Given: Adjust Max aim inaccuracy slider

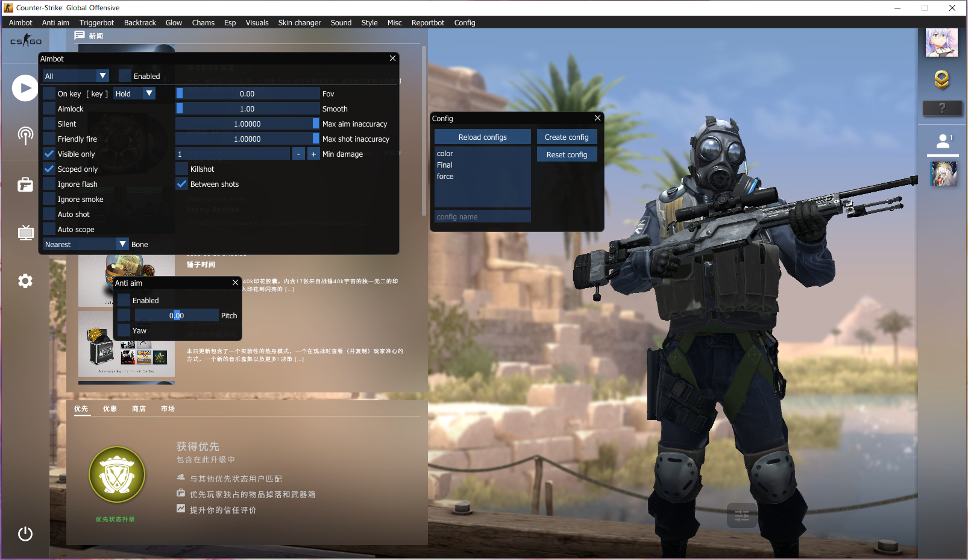Looking at the screenshot, I should click(248, 124).
